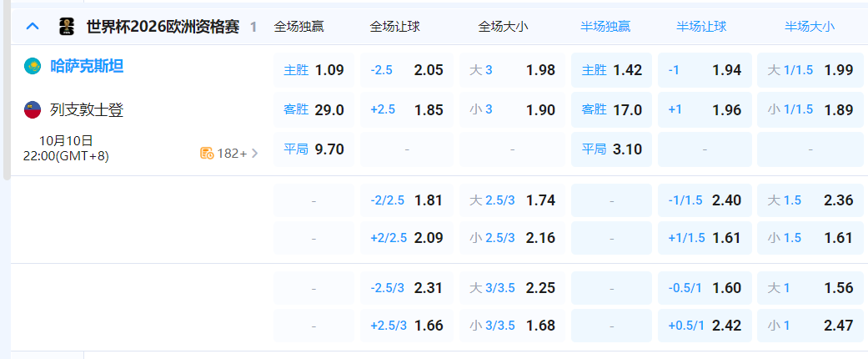Click the Kazakhstan flag icon

click(x=33, y=66)
